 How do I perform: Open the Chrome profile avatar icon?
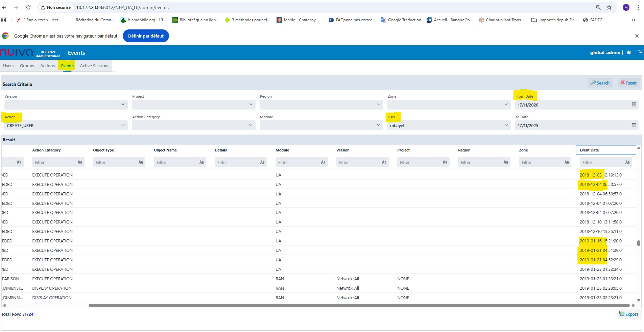tap(626, 7)
